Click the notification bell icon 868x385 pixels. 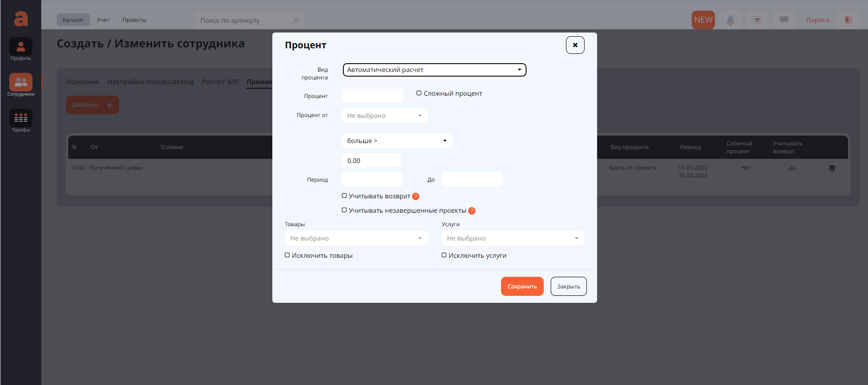730,20
